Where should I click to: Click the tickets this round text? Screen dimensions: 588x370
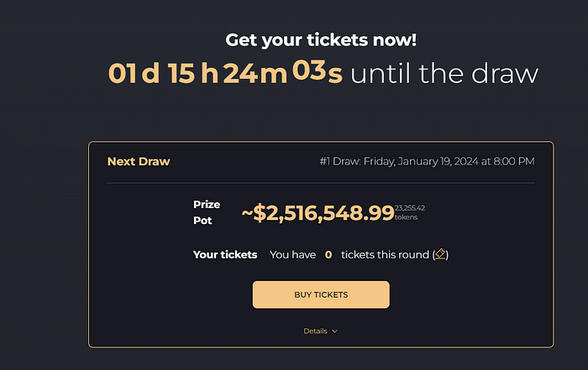point(385,255)
